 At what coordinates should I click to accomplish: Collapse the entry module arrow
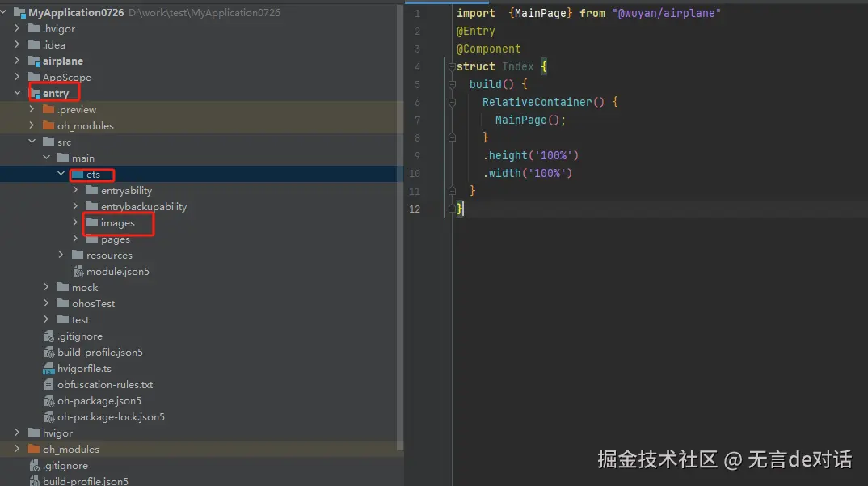pyautogui.click(x=17, y=92)
